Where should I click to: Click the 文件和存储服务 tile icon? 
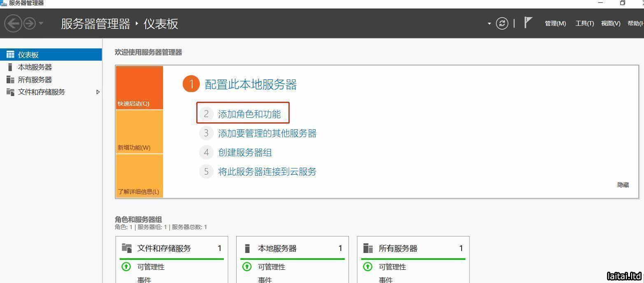point(127,248)
